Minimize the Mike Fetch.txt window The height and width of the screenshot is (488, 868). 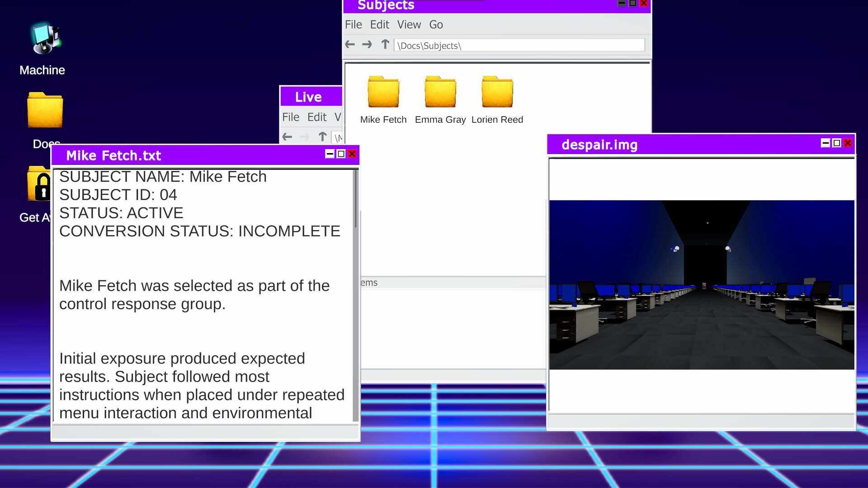(x=330, y=154)
